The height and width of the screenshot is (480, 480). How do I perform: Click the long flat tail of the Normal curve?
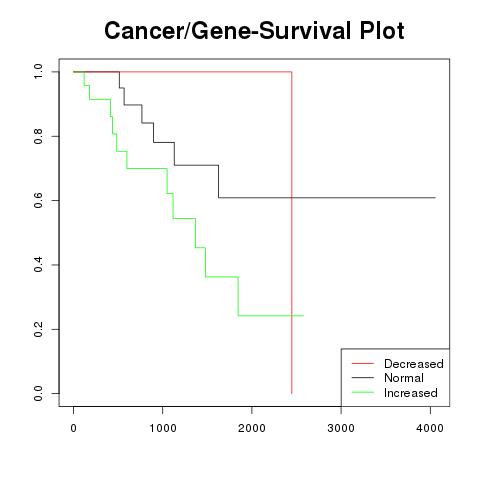coord(327,198)
